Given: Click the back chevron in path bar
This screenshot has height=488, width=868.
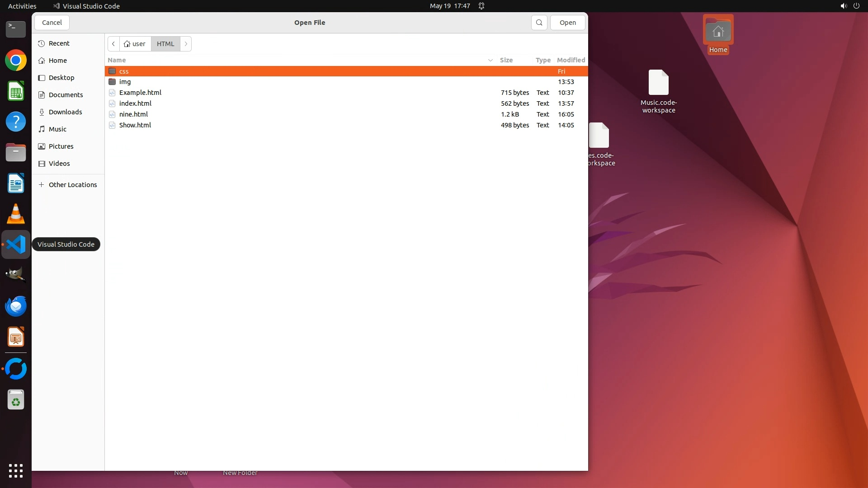Looking at the screenshot, I should (x=113, y=44).
